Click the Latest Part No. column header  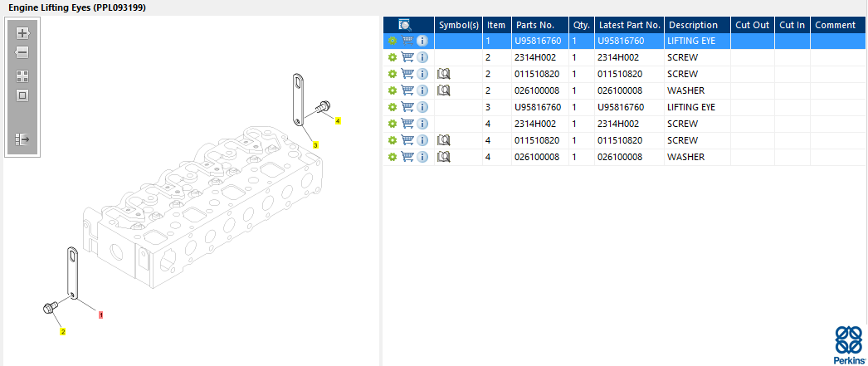coord(629,25)
